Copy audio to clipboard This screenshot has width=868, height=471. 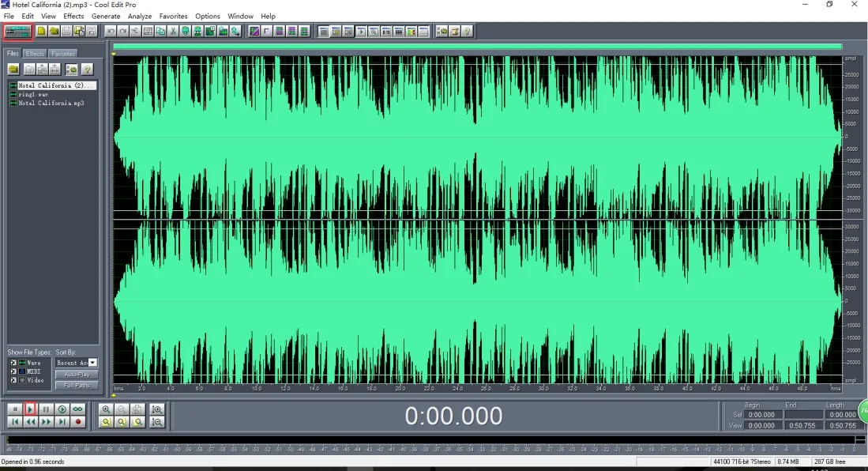159,31
